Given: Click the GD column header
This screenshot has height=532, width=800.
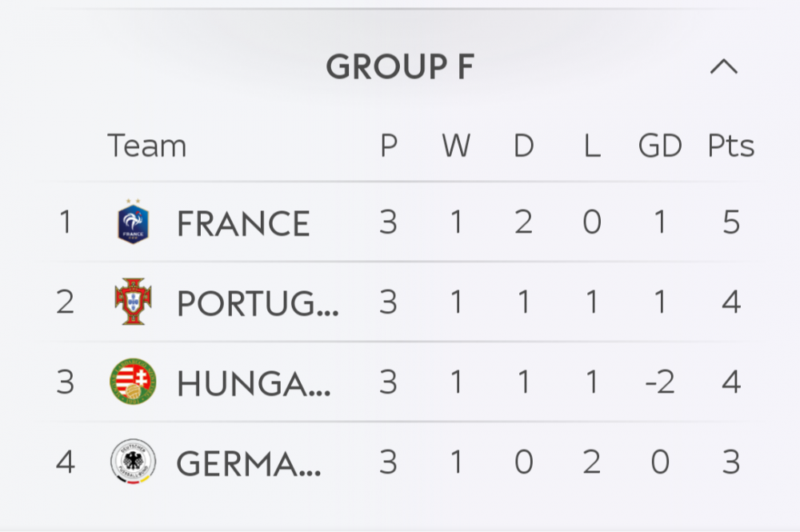Looking at the screenshot, I should coord(660,146).
